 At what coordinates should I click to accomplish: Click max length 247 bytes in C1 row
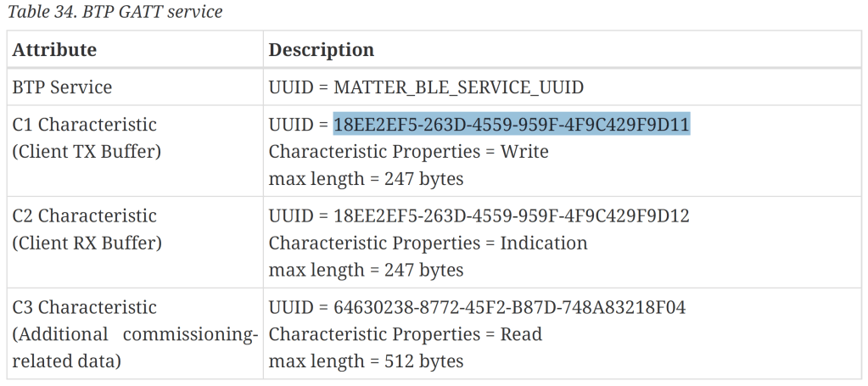coord(366,179)
